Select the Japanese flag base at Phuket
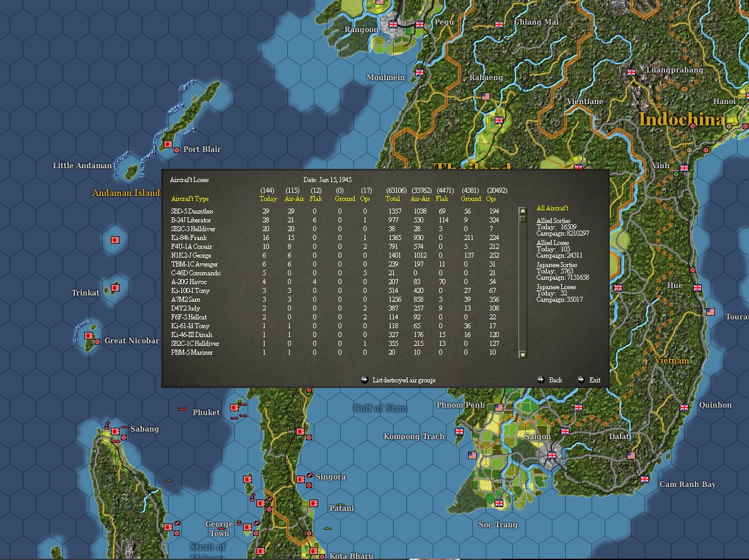The height and width of the screenshot is (560, 749). tap(234, 408)
